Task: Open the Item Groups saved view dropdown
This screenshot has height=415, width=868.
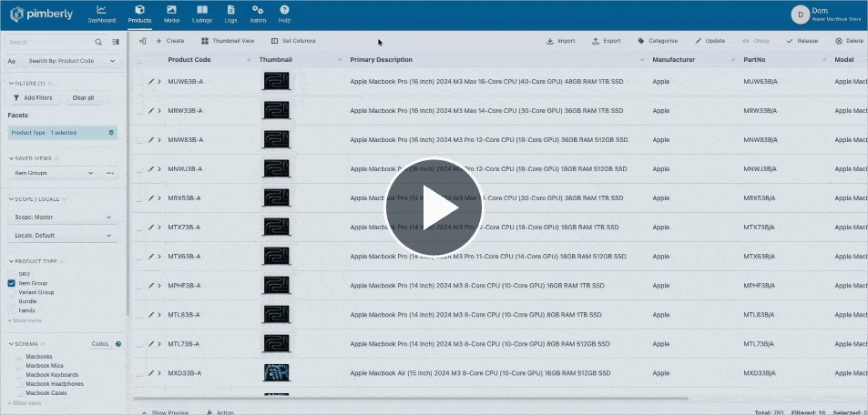Action: tap(54, 173)
